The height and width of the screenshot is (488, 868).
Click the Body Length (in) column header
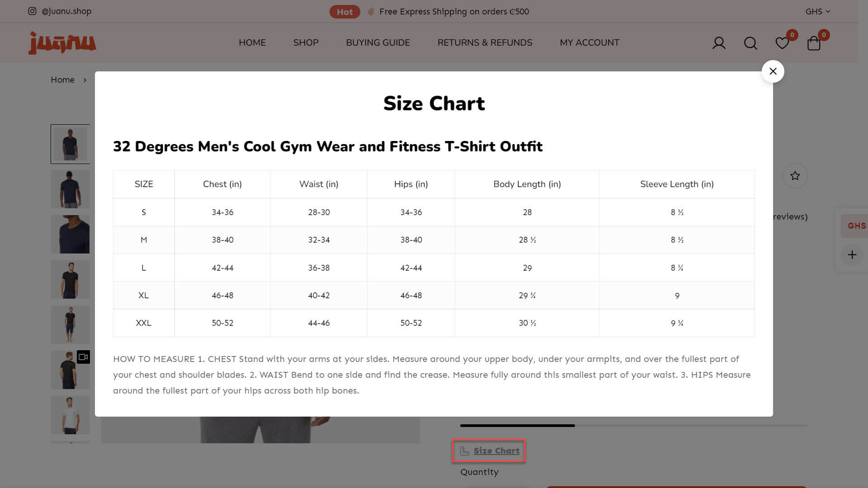527,184
